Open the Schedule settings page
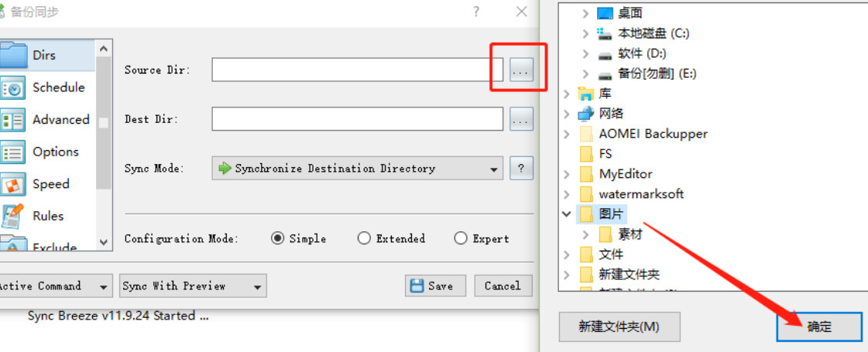 [47, 87]
